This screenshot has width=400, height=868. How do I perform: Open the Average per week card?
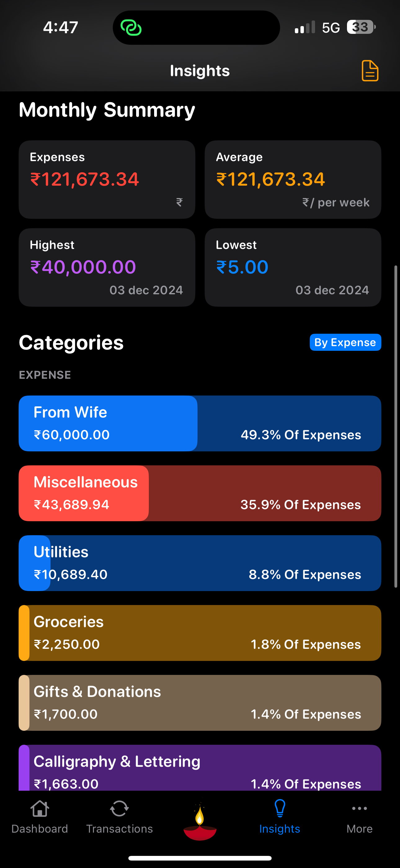click(x=293, y=180)
